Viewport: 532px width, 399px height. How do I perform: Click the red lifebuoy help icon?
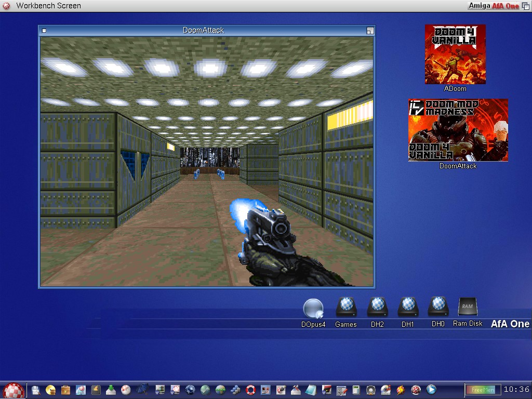[251, 390]
